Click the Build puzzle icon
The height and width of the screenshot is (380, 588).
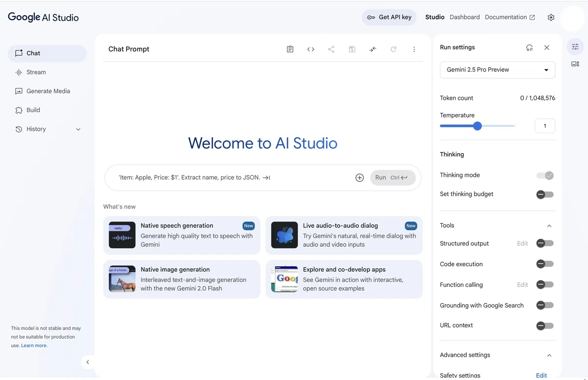click(19, 110)
